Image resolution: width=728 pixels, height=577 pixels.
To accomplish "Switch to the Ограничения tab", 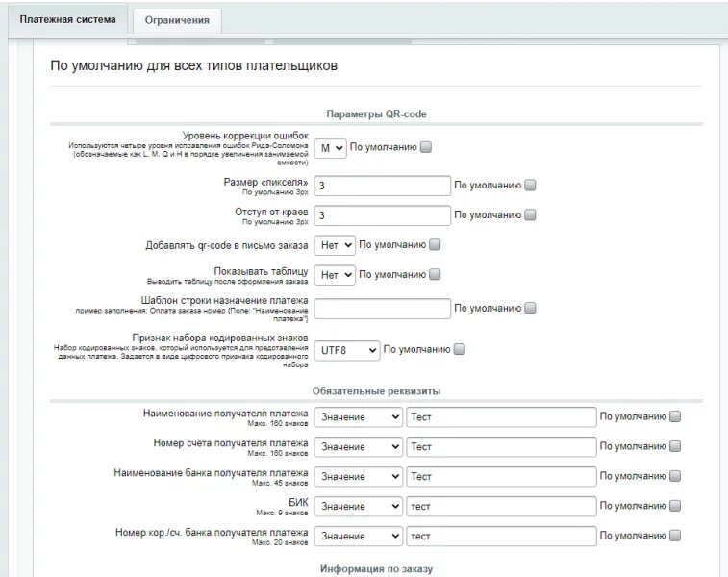I will (177, 20).
